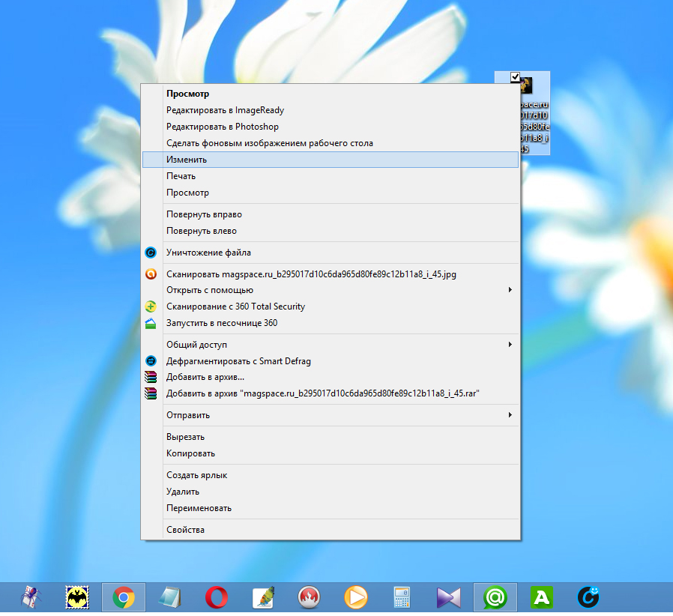Expand the Общий доступ submenu arrow

click(510, 345)
